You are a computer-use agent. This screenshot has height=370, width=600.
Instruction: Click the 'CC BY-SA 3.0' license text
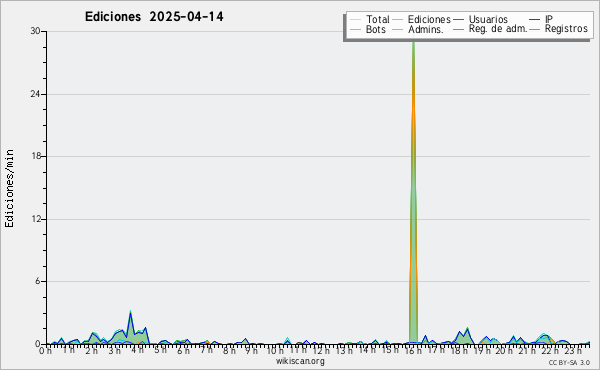coord(569,362)
